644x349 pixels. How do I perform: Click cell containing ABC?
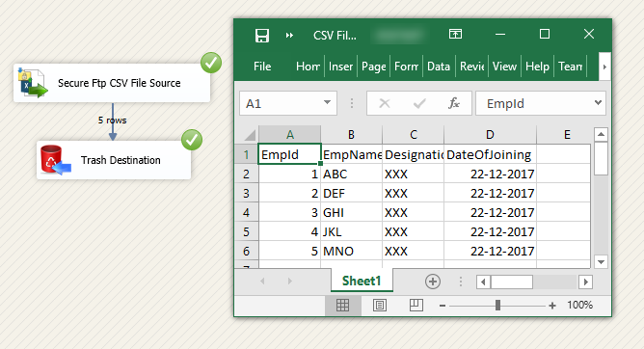point(352,174)
